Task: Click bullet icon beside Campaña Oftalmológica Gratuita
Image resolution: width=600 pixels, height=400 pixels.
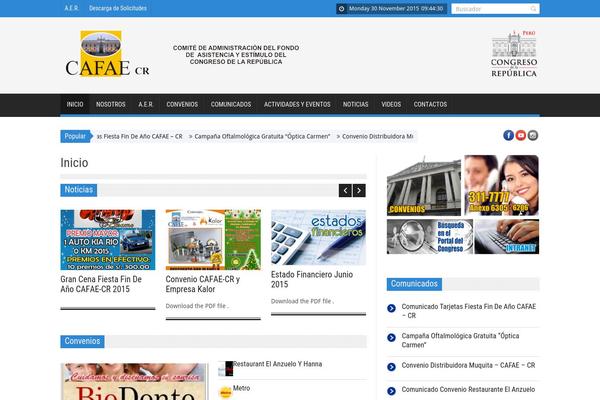Action: tap(391, 337)
